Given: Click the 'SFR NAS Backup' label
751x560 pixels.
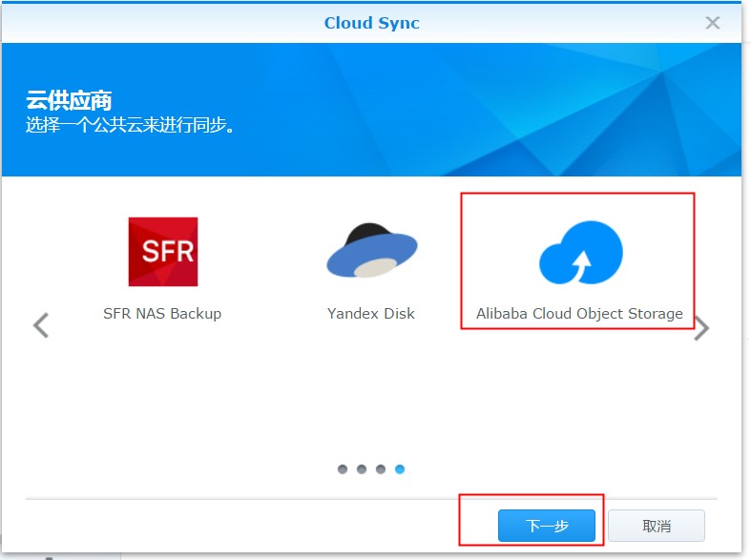Looking at the screenshot, I should [x=162, y=314].
